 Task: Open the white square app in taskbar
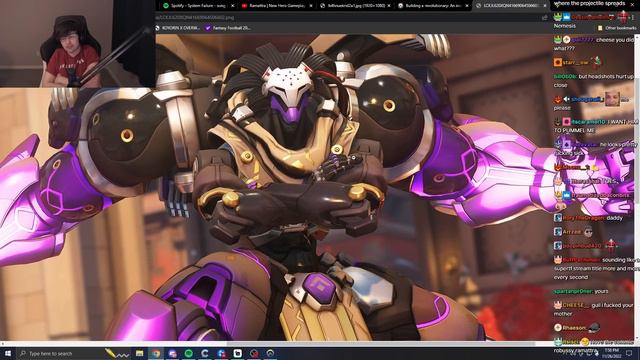238,353
